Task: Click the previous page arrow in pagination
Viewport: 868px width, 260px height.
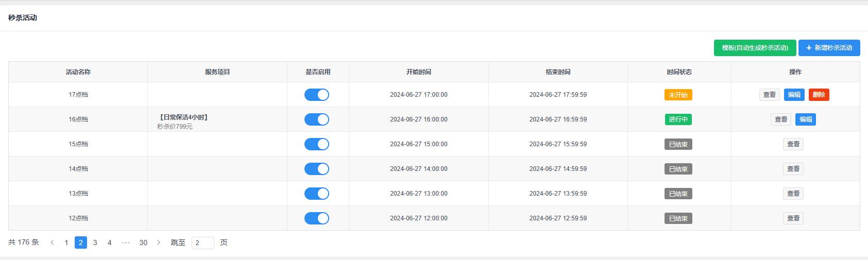Action: click(x=52, y=242)
